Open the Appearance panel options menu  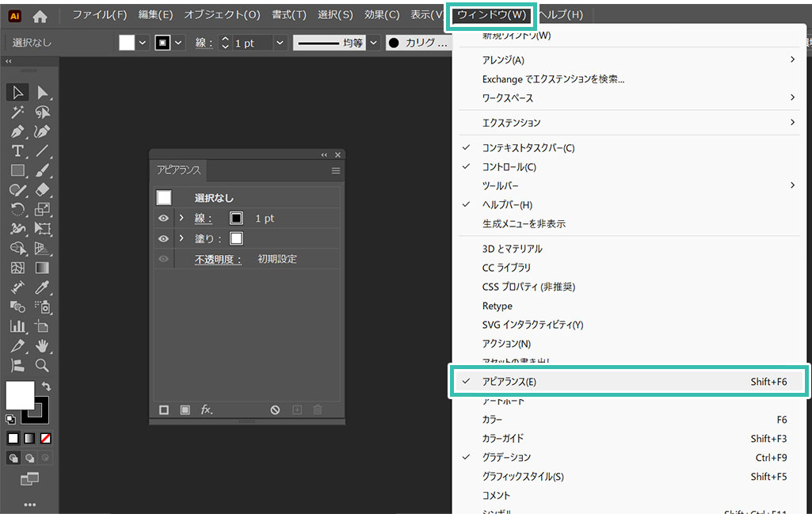coord(336,170)
